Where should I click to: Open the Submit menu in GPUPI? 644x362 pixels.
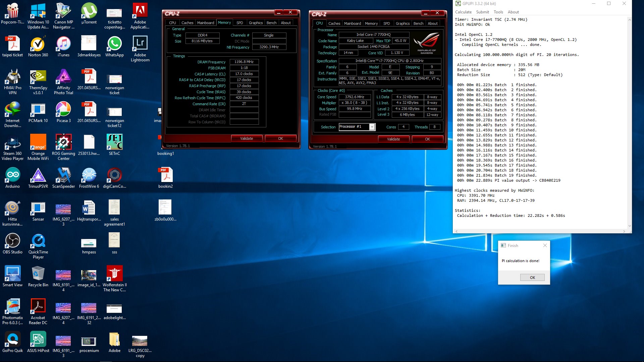[x=482, y=12]
